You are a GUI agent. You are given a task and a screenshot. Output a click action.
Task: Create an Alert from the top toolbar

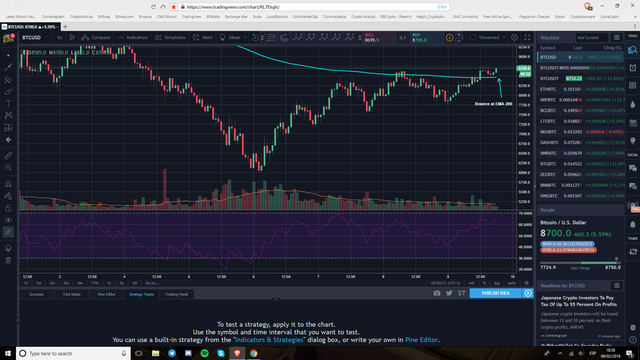click(203, 38)
